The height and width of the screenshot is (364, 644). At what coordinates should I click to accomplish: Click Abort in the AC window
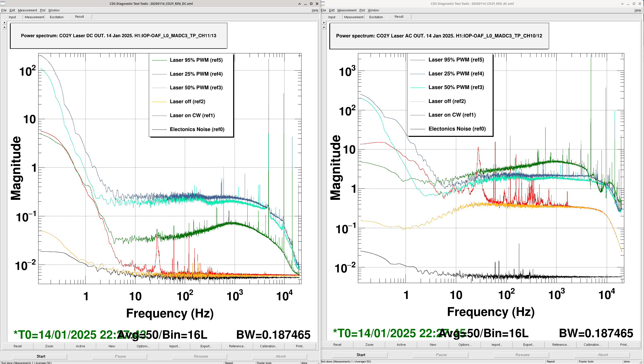click(x=602, y=355)
